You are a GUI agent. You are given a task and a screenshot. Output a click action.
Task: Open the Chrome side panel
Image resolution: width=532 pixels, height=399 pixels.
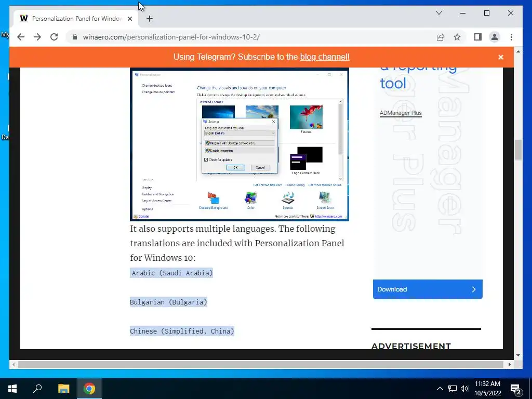coord(478,37)
